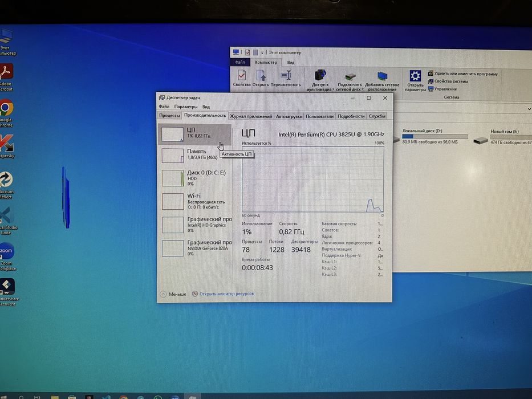Open the Google Chrome desktop shortcut
The width and height of the screenshot is (532, 399).
6,113
